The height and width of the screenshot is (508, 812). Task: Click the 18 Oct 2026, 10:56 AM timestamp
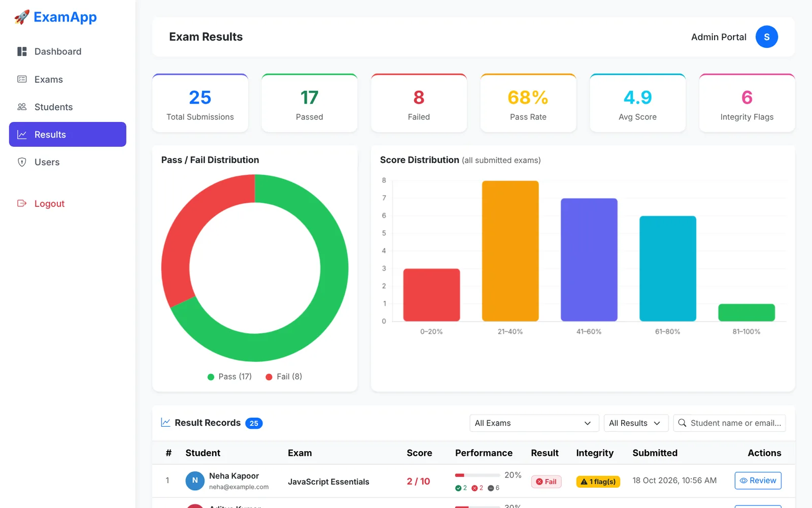pos(674,480)
